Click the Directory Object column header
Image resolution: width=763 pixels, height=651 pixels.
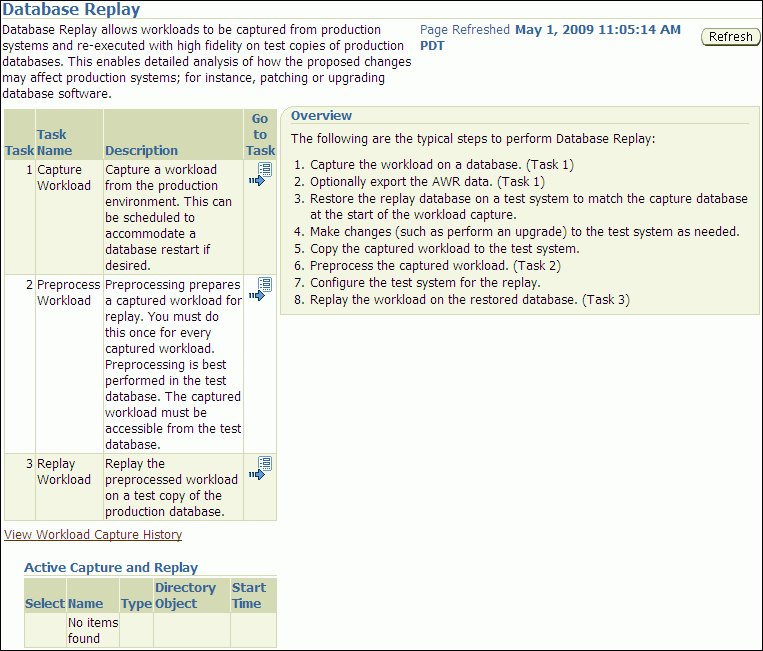click(185, 595)
